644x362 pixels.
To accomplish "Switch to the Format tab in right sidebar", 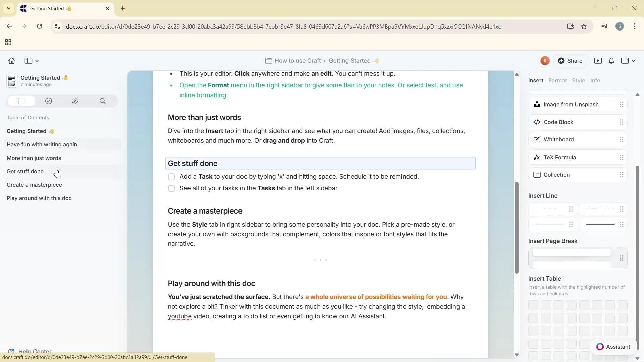I will pos(557,80).
